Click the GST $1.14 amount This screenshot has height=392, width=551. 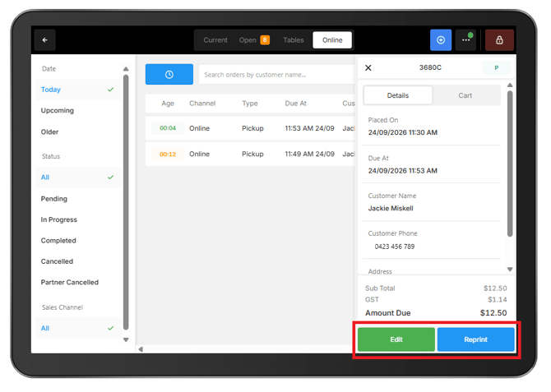point(498,300)
